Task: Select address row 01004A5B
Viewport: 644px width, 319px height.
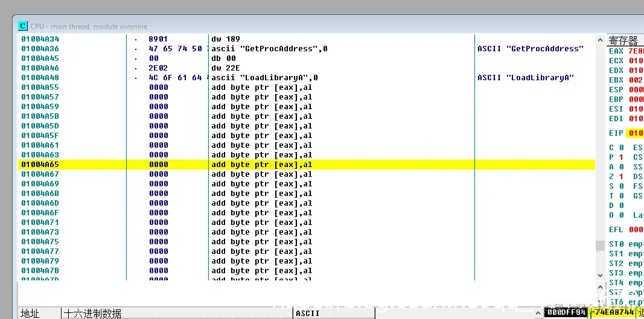Action: click(x=40, y=116)
